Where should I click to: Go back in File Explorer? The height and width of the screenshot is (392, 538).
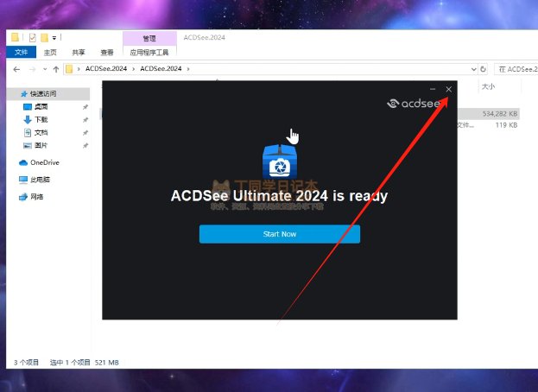(x=16, y=69)
